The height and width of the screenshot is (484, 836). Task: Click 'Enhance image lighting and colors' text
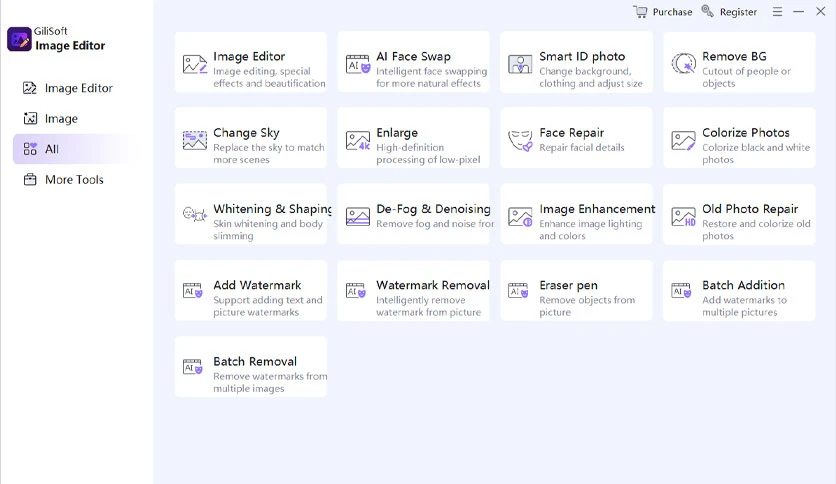[x=590, y=230]
